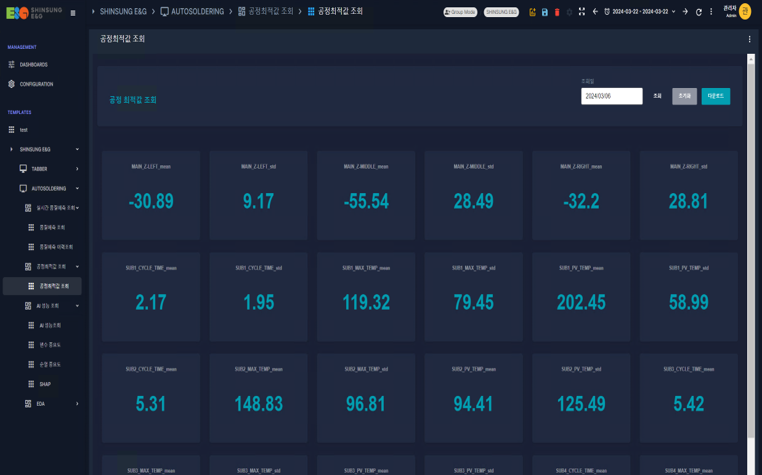Click the gray 초기화 reset button
This screenshot has height=475, width=762.
tap(684, 96)
